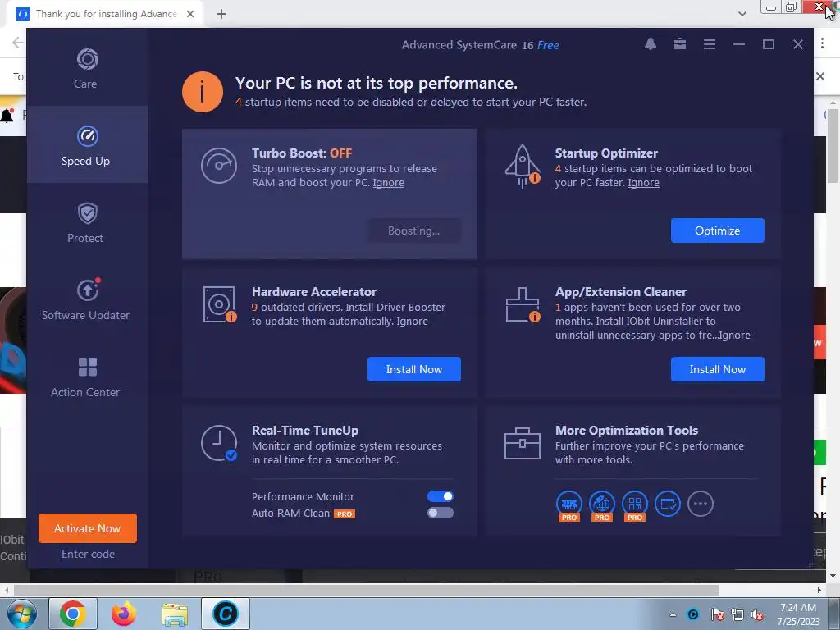Click the Startup Optimizer rocket icon
Viewport: 840px width, 630px height.
[523, 166]
